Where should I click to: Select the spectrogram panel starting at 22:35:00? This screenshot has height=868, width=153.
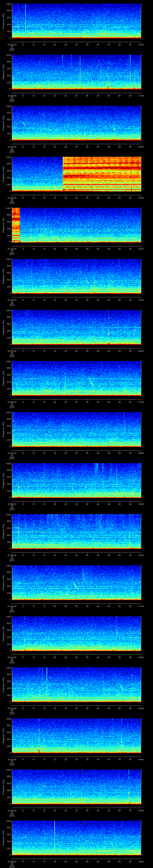(76, 327)
